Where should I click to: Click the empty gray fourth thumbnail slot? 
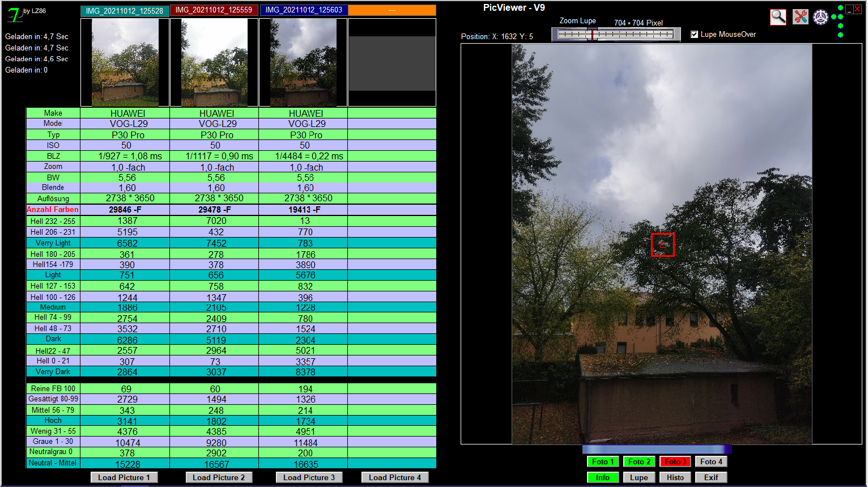pos(392,62)
